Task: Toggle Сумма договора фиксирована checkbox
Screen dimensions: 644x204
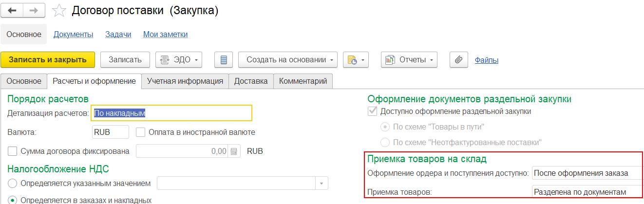Action: click(13, 151)
